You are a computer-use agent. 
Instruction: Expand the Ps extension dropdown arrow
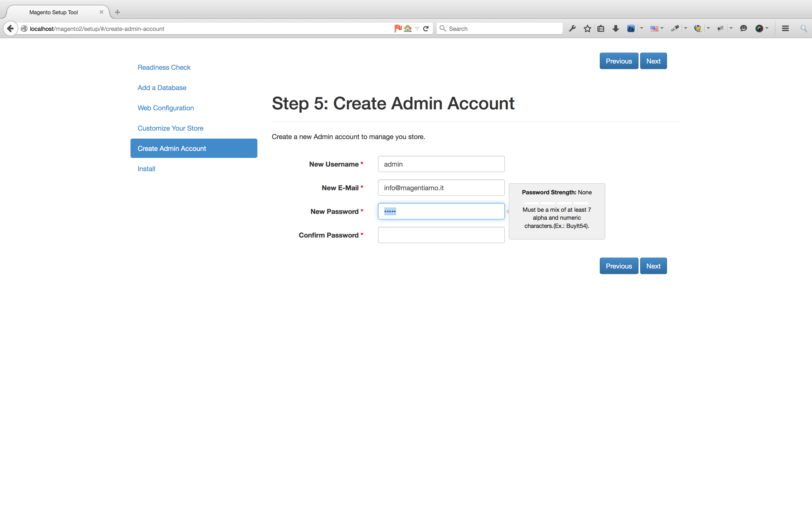coord(642,28)
